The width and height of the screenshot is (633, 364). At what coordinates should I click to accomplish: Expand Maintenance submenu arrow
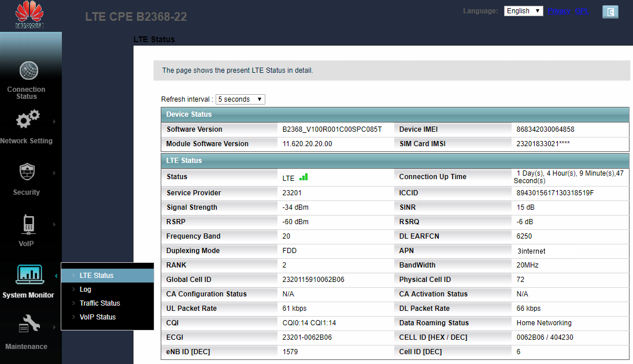point(54,327)
